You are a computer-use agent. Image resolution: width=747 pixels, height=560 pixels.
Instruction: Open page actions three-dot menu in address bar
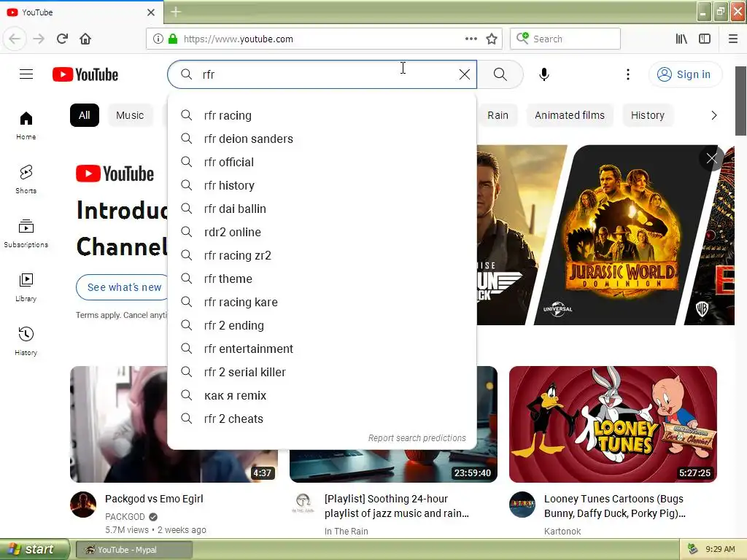coord(471,39)
